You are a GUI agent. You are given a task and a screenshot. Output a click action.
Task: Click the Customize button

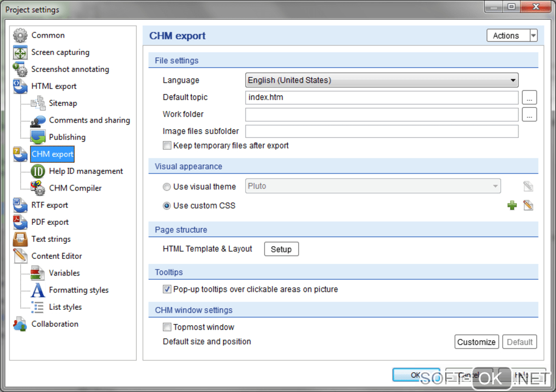[x=476, y=342]
